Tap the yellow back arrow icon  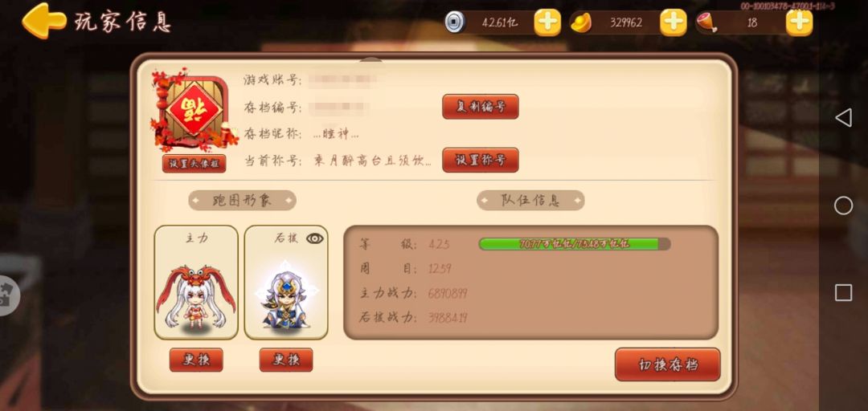point(43,21)
